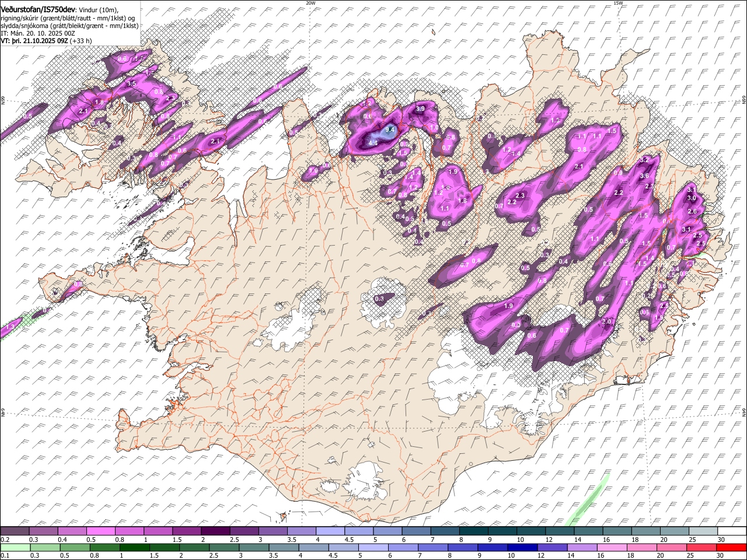Select the 3.5 value in the Westfjords
The width and height of the screenshot is (747, 560).
pyautogui.click(x=131, y=84)
